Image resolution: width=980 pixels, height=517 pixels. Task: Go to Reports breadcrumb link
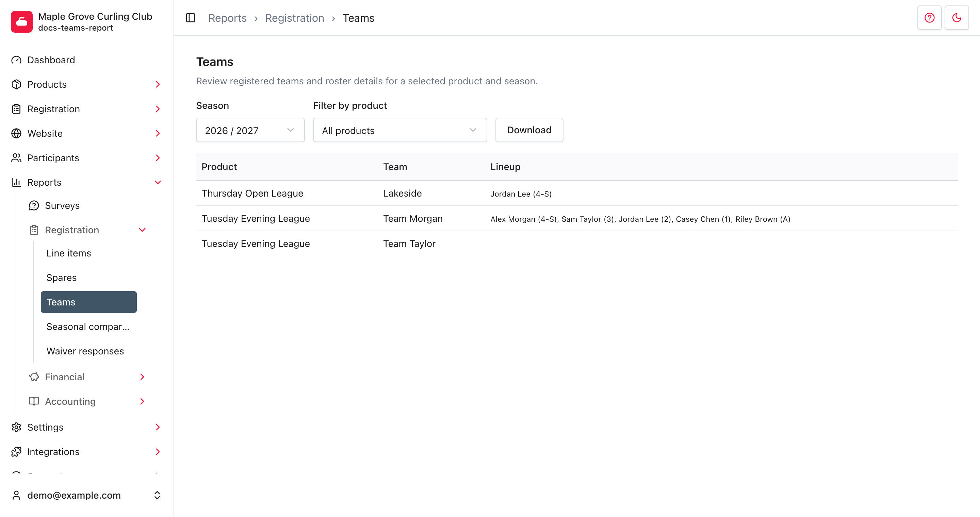[228, 18]
